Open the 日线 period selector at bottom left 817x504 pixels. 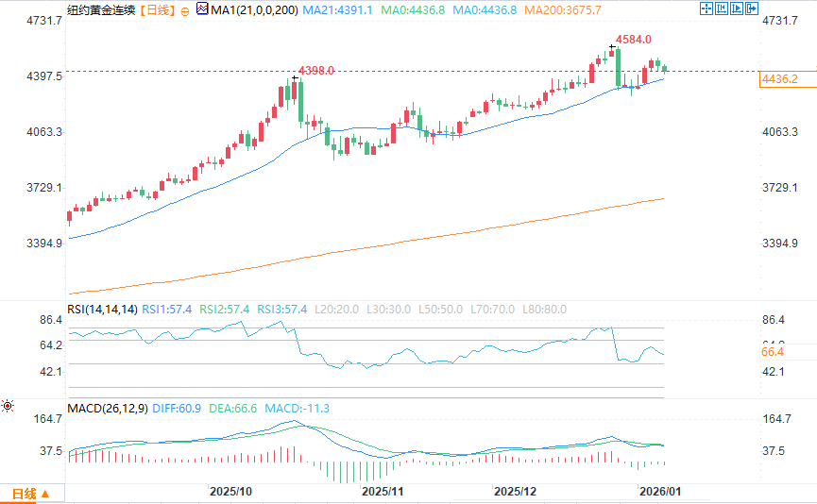(31, 494)
